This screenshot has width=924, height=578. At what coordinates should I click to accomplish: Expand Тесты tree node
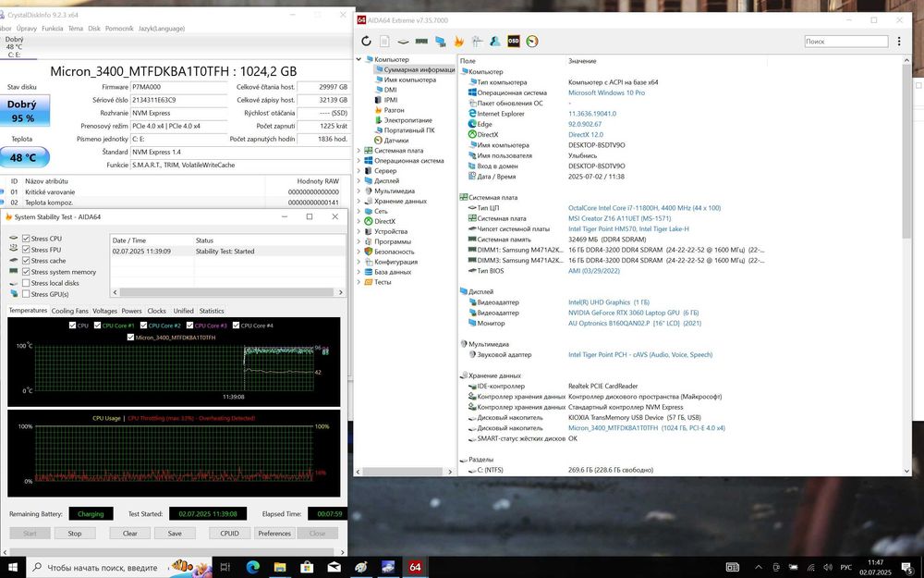[x=359, y=282]
